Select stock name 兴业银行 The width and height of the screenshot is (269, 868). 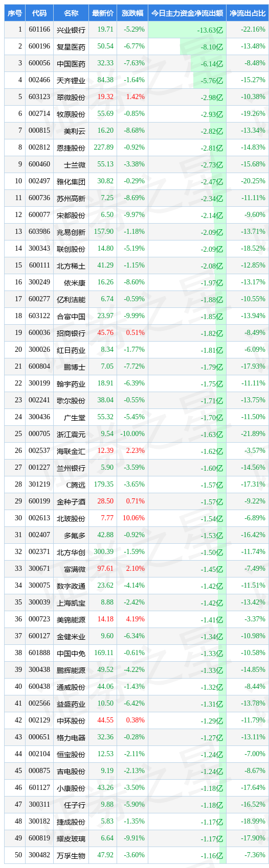[x=71, y=30]
